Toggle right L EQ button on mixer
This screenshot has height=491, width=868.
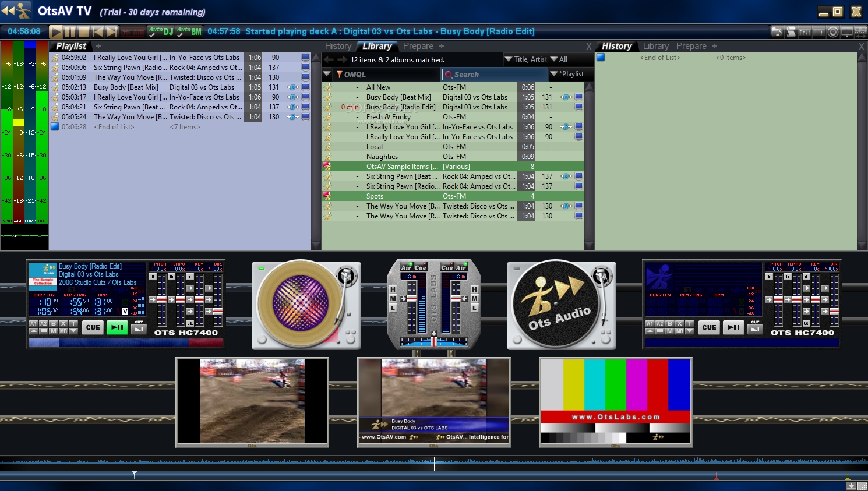(x=475, y=308)
